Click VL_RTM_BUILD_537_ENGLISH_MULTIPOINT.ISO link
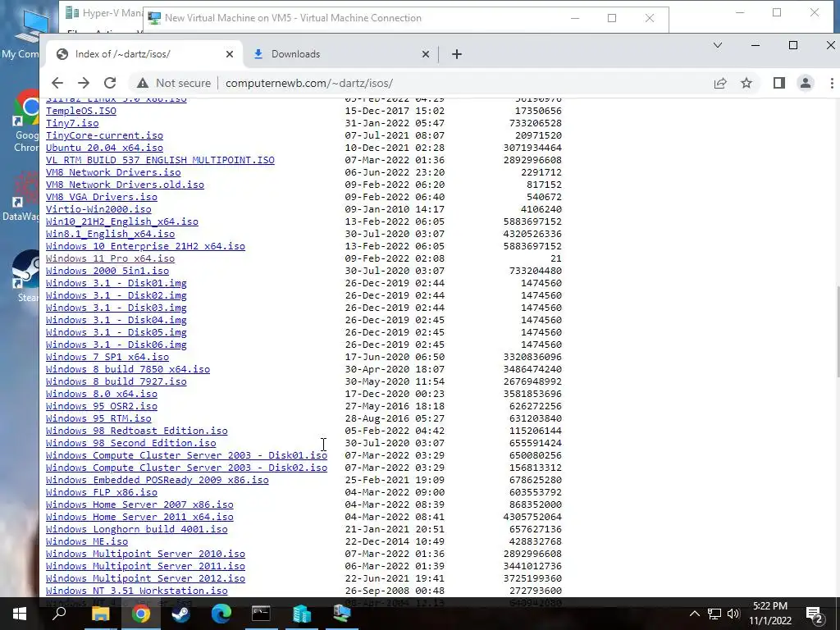 160,160
